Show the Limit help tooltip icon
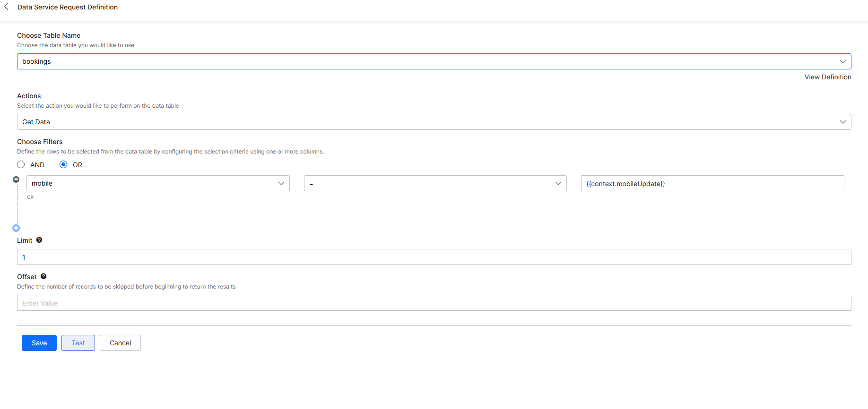Screen dimensions: 868x409 pos(39,240)
